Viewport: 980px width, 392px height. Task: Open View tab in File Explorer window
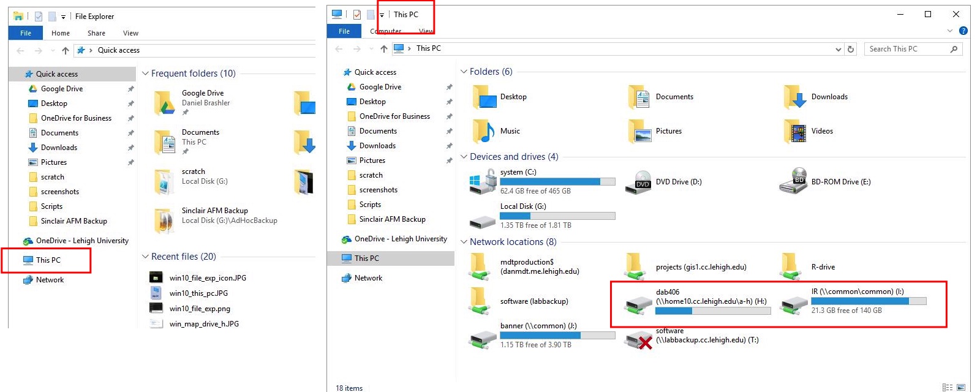(x=130, y=33)
